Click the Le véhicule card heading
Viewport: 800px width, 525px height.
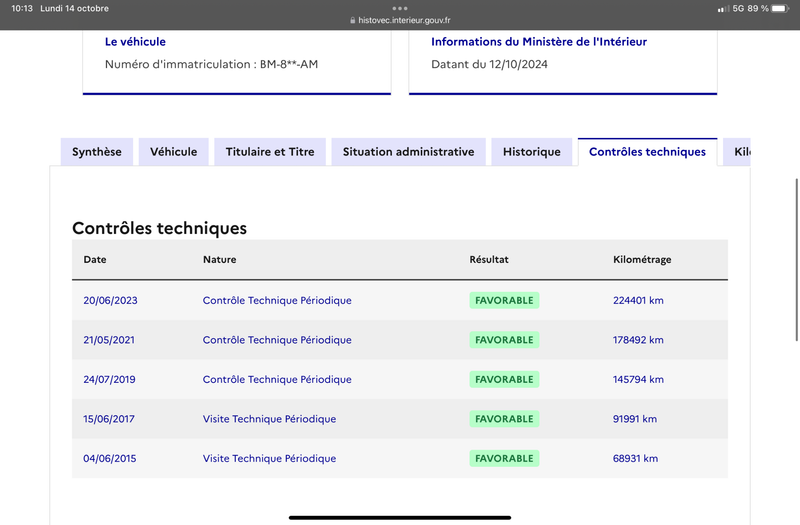click(135, 42)
